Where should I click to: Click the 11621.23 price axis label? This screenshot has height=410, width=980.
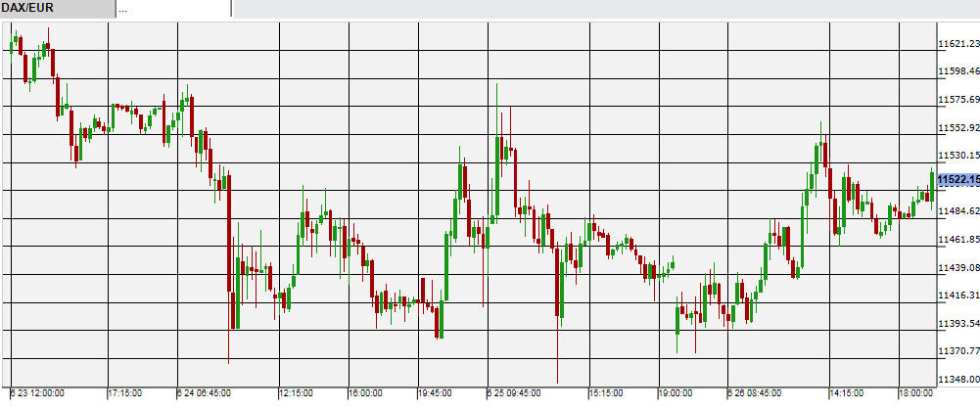point(957,44)
